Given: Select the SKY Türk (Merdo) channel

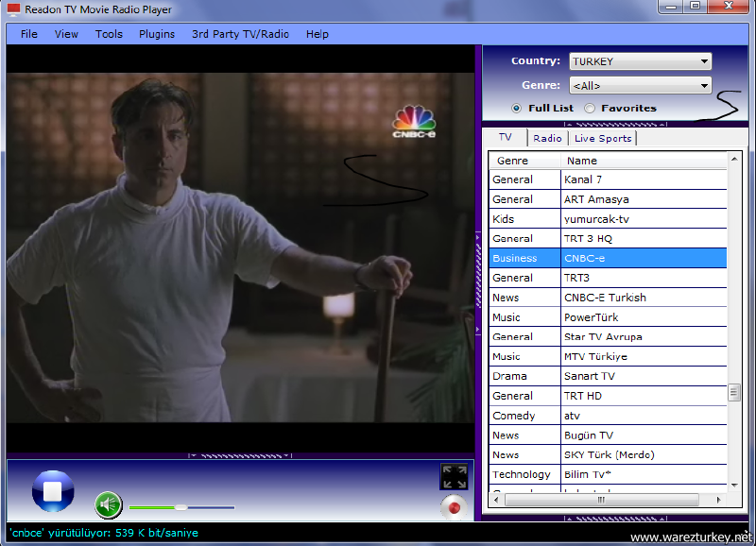Looking at the screenshot, I should click(608, 455).
